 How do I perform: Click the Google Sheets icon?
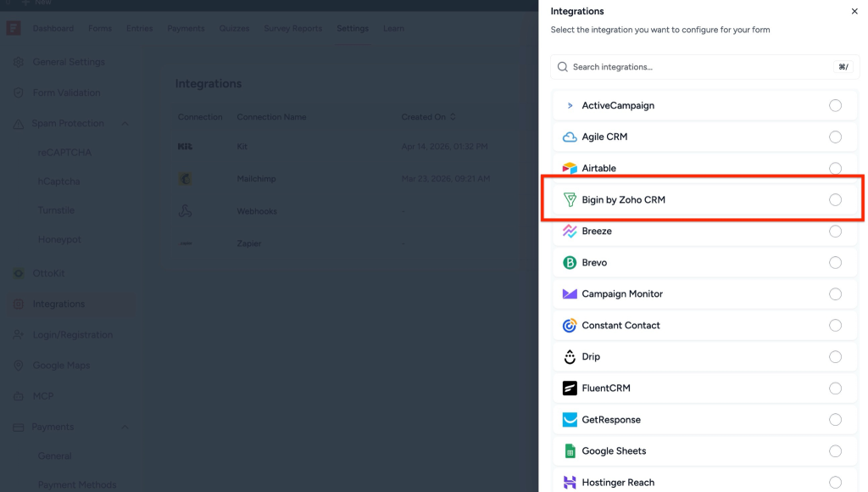click(x=570, y=451)
